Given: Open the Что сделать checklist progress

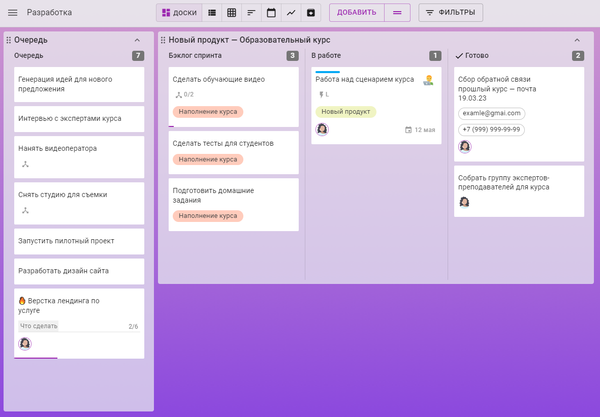Looking at the screenshot, I should [78, 326].
